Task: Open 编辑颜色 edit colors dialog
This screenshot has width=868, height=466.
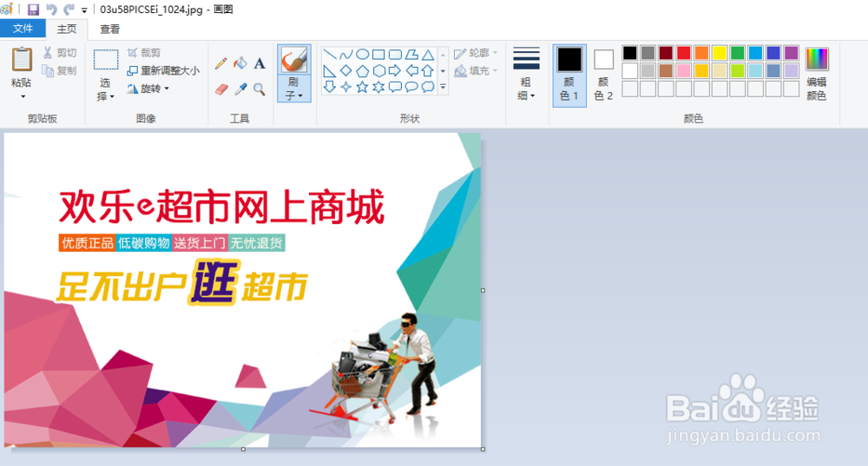Action: pos(817,74)
